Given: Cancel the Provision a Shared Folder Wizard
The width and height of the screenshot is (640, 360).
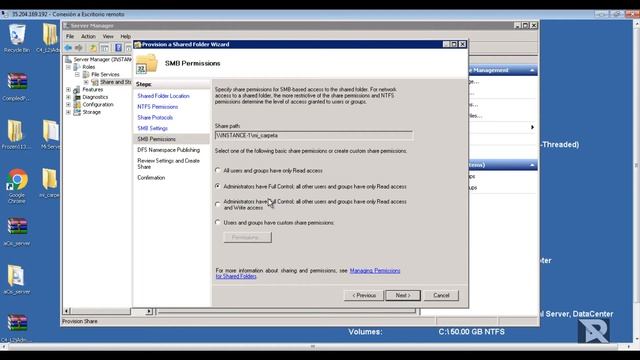Looking at the screenshot, I should click(441, 295).
